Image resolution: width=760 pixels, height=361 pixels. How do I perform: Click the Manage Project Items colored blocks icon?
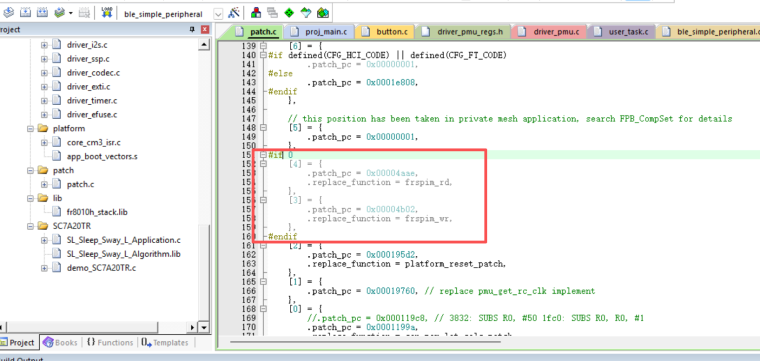256,13
